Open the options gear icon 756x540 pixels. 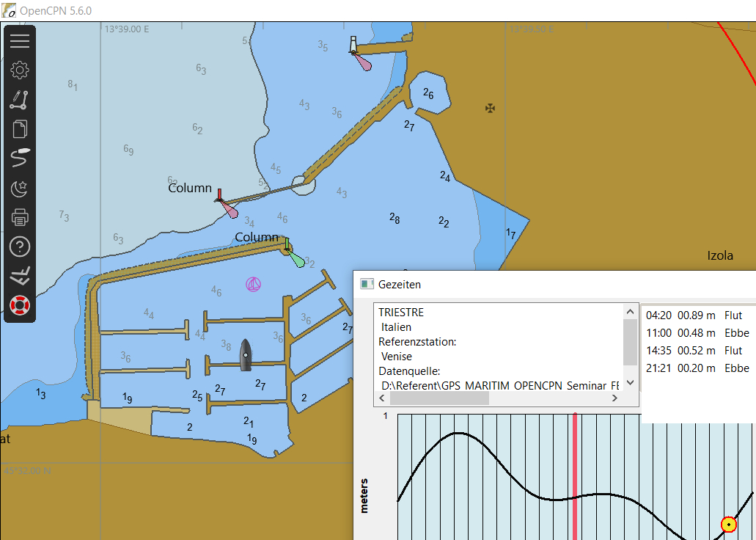point(20,70)
